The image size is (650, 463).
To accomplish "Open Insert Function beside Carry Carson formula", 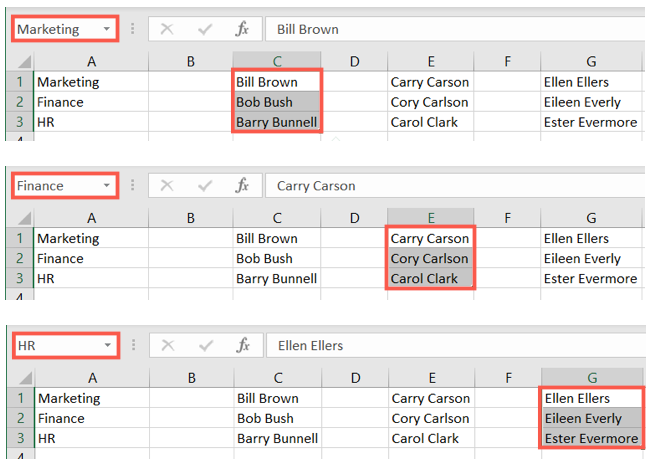I will tap(241, 185).
